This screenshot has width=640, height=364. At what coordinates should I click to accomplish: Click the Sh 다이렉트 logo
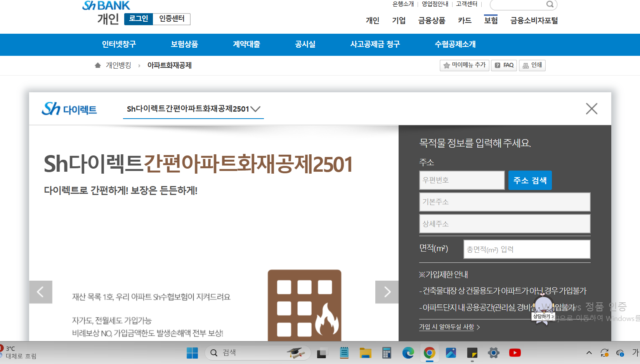69,109
